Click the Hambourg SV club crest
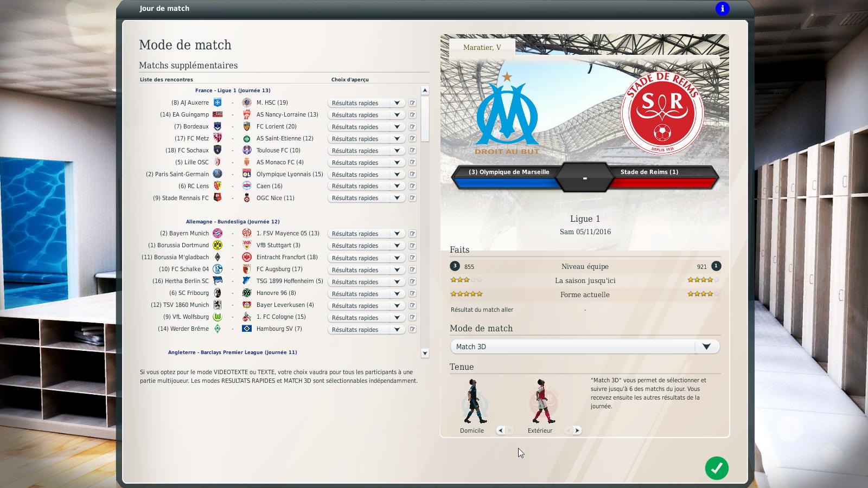Screen dimensions: 868x488 tap(247, 329)
